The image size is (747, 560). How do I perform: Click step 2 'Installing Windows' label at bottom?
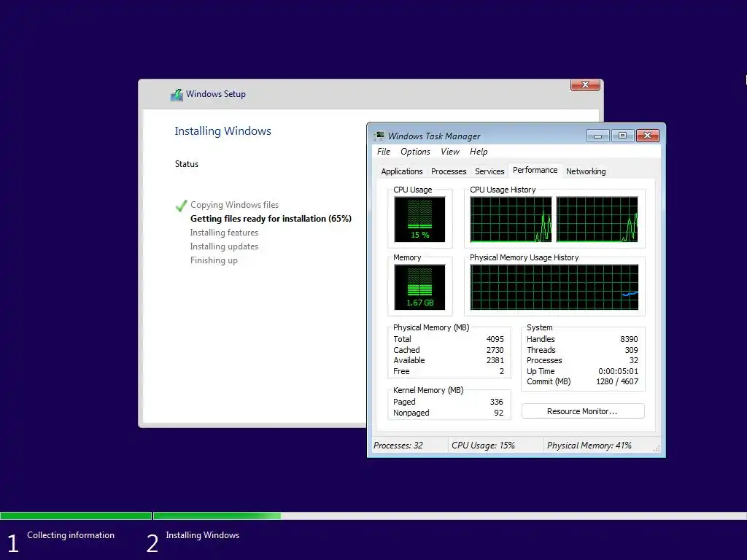click(203, 535)
